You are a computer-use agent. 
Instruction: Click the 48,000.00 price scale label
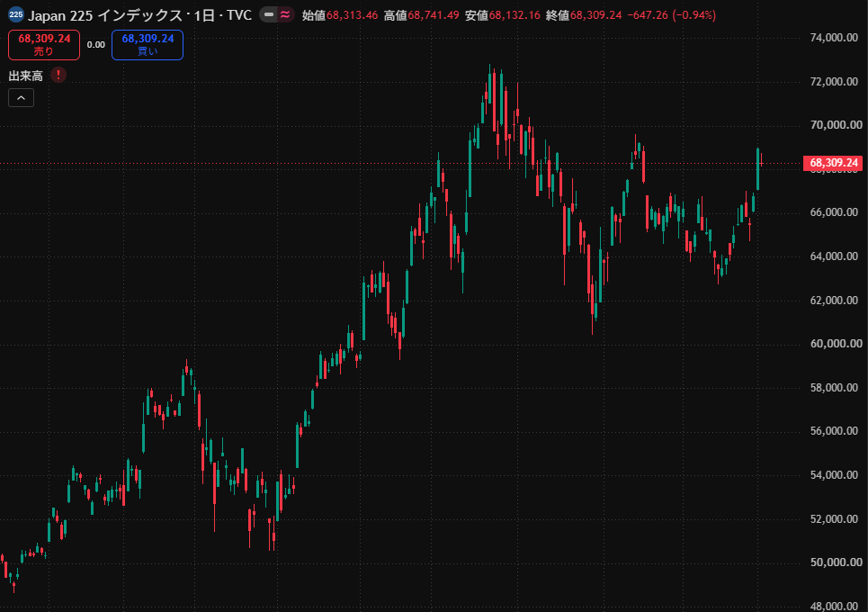[834, 606]
